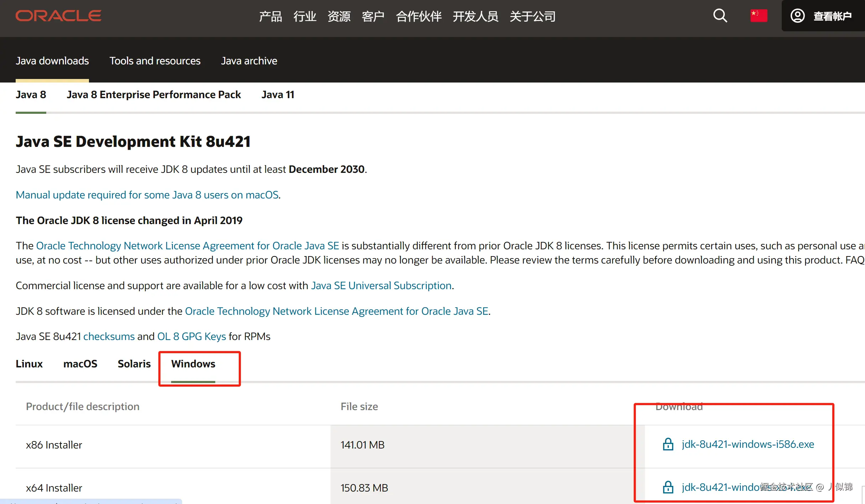Open the 产品 menu
This screenshot has height=504, width=865.
pyautogui.click(x=270, y=16)
